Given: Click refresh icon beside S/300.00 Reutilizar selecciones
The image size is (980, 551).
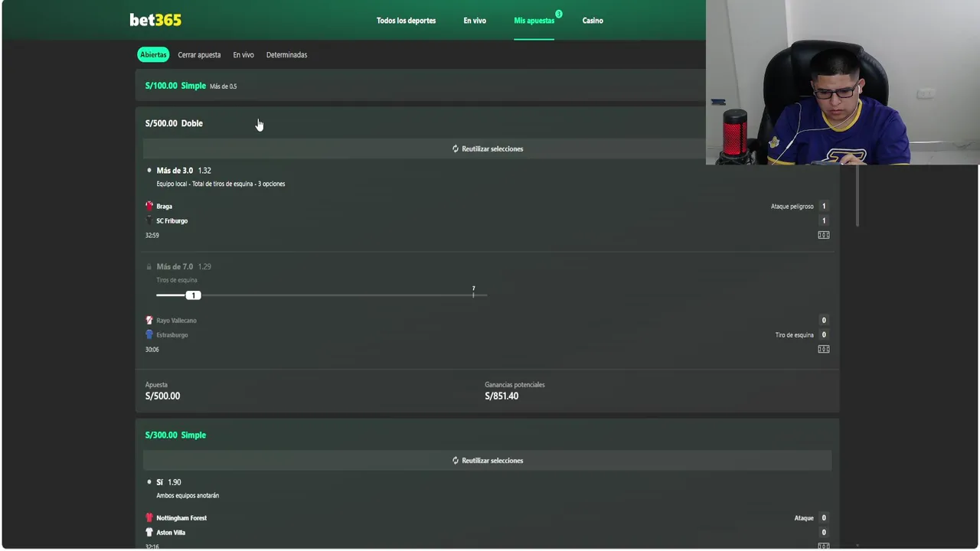Looking at the screenshot, I should [x=456, y=461].
